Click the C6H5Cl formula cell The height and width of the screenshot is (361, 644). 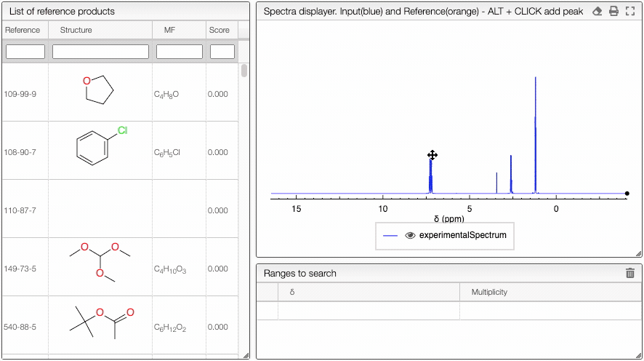(167, 153)
